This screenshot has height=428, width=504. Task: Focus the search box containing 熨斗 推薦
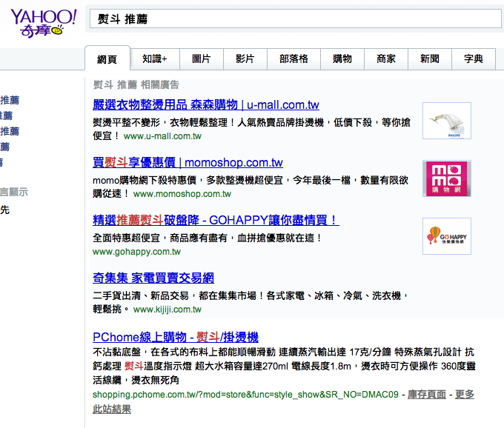coord(295,19)
